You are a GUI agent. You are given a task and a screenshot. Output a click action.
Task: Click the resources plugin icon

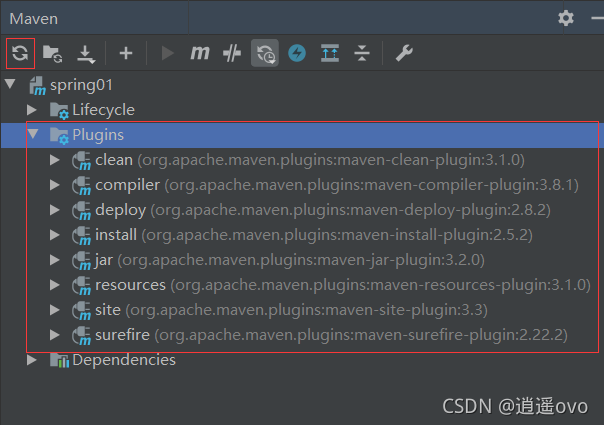81,286
